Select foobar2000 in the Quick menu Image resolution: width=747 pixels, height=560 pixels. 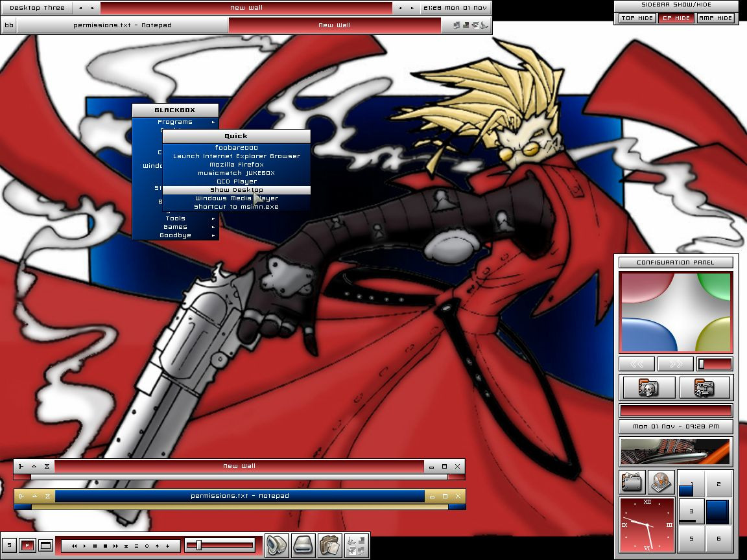236,148
